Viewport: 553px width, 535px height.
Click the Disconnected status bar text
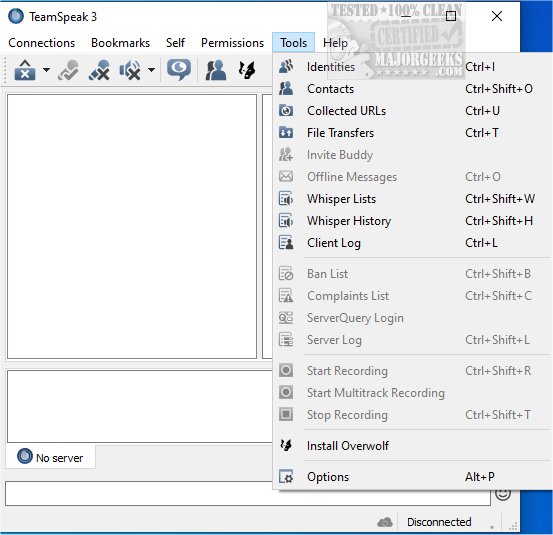tap(439, 522)
